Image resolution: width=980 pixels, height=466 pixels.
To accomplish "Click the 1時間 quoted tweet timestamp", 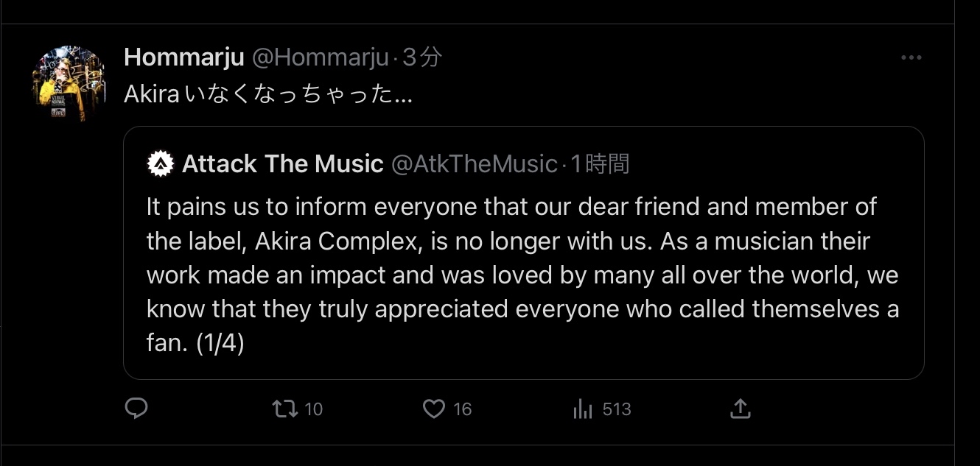I will point(601,164).
